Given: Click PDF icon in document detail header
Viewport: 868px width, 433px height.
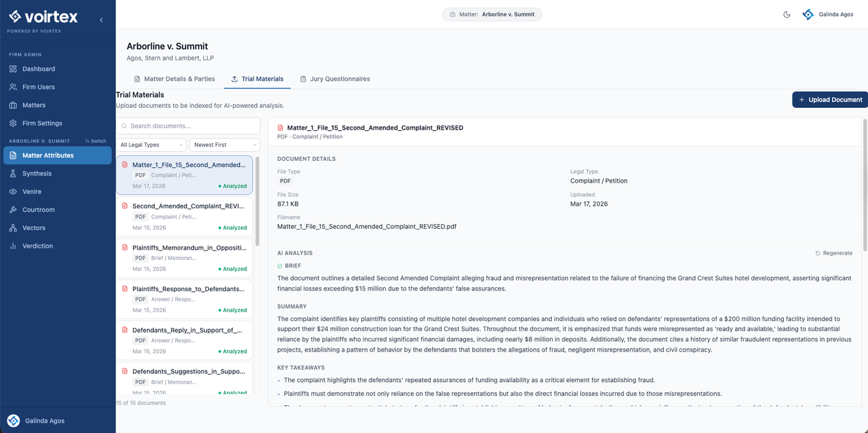Looking at the screenshot, I should [x=281, y=128].
